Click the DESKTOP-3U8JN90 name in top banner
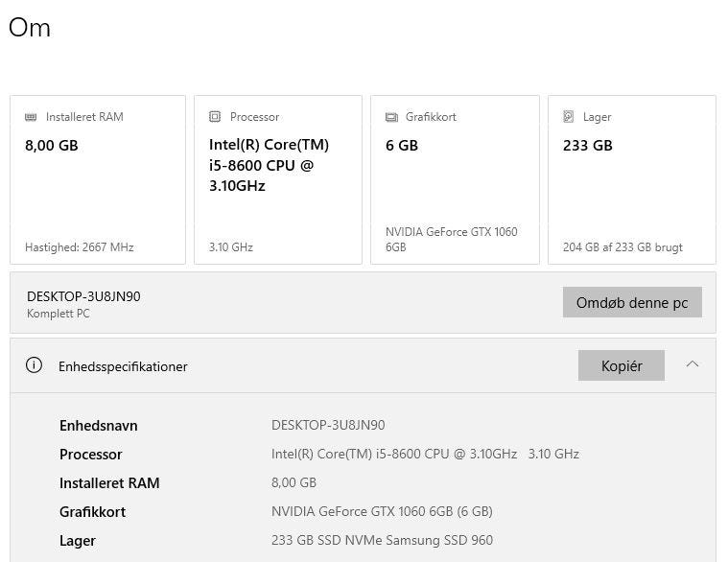Screen dimensions: 728x562 (83, 296)
